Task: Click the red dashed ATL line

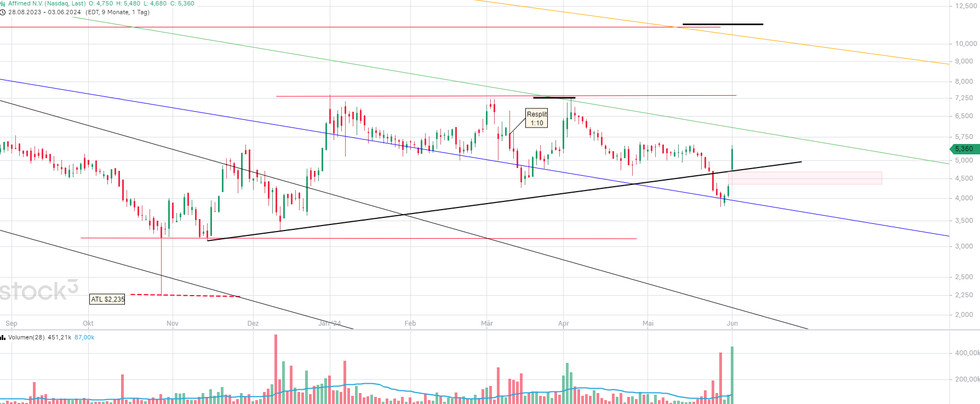Action: pyautogui.click(x=185, y=296)
